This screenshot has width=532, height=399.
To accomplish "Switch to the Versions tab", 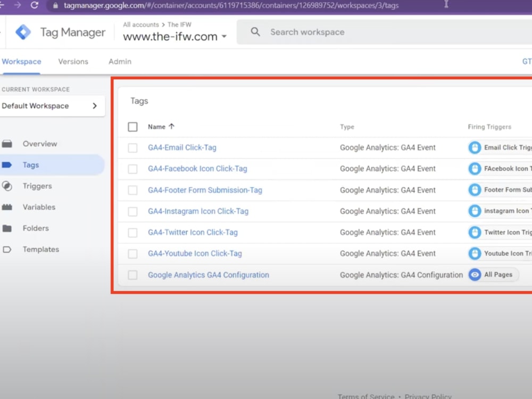I will 73,62.
